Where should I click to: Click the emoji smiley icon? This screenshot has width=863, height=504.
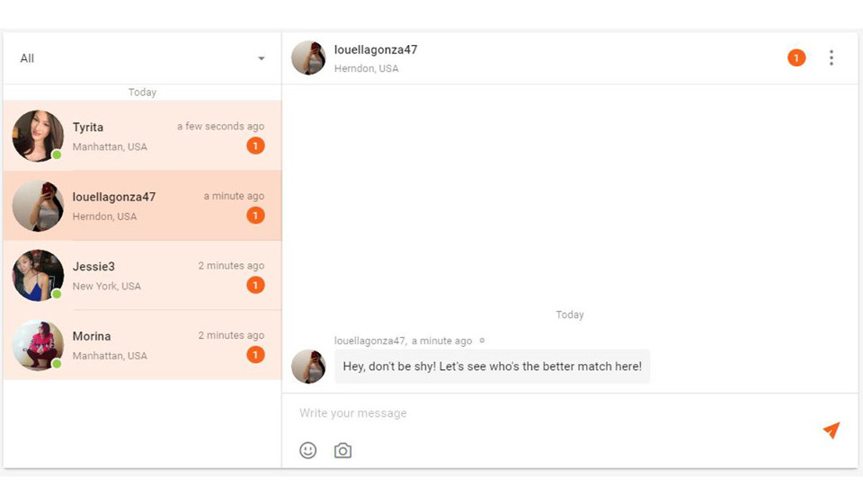[308, 450]
